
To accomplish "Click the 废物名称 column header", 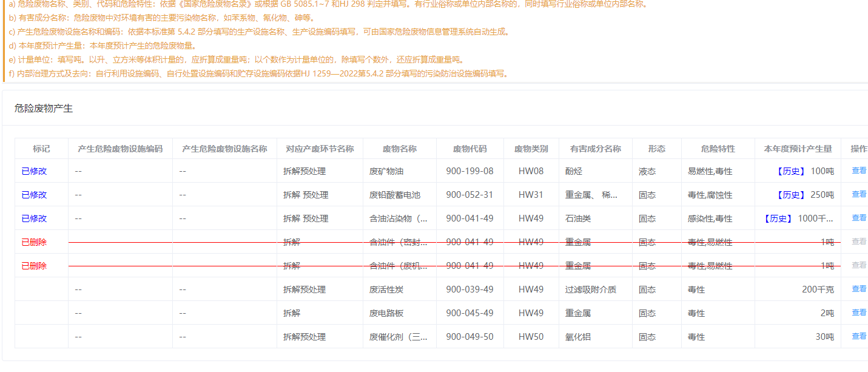I will pyautogui.click(x=400, y=149).
